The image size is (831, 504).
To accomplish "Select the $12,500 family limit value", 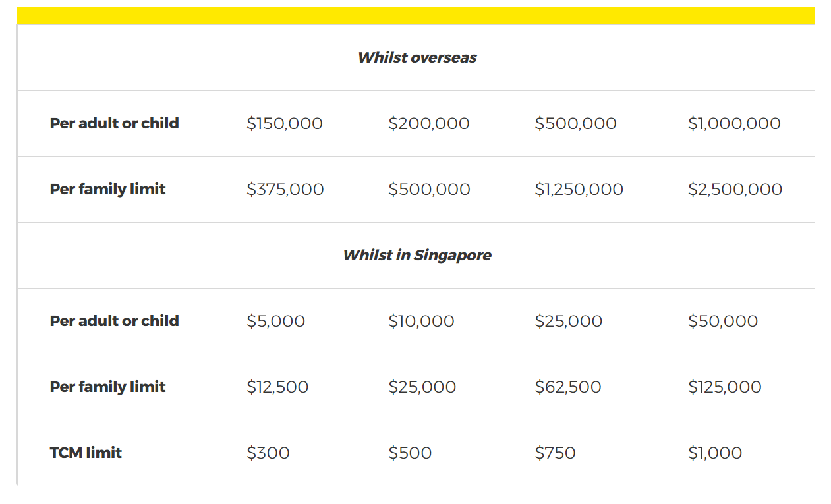I will tap(277, 387).
